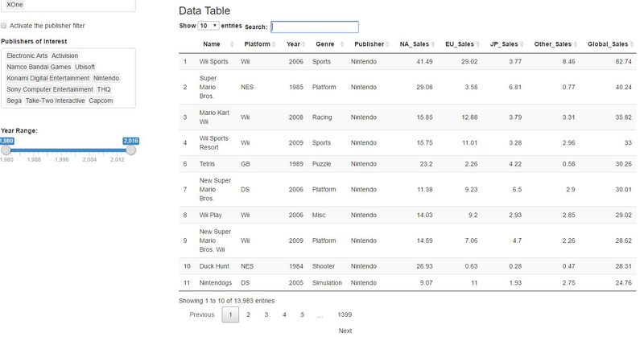
Task: Select the Namco Bandai Games publisher tag
Action: point(39,67)
